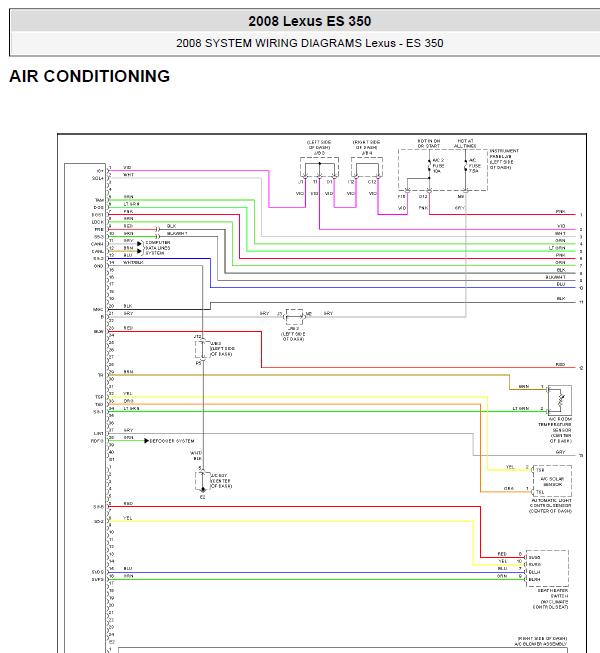Select the A/C 2 FUSE 10A symbol
Image resolution: width=600 pixels, height=653 pixels.
click(429, 166)
